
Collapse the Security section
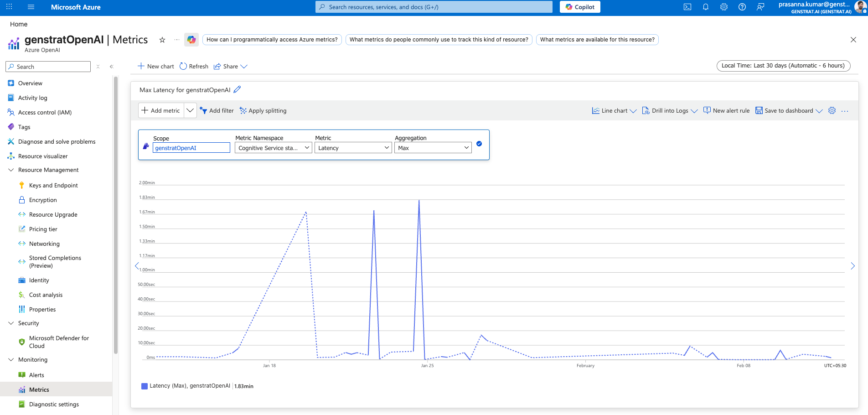11,323
